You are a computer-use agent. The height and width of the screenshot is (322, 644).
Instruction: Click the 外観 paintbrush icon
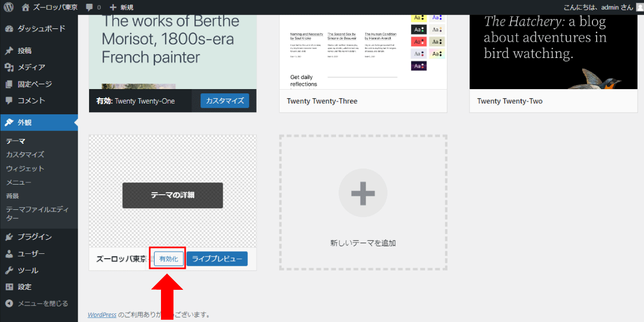coord(9,122)
